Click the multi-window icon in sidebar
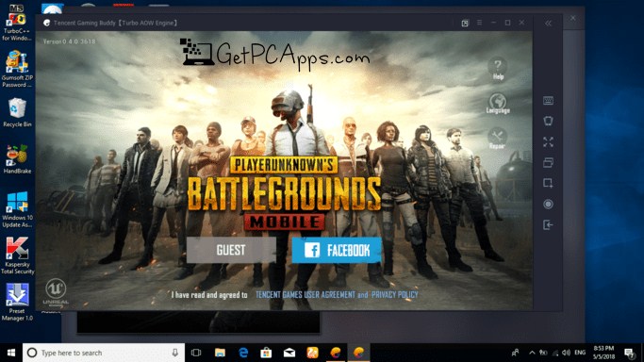This screenshot has width=644, height=362. click(x=548, y=162)
